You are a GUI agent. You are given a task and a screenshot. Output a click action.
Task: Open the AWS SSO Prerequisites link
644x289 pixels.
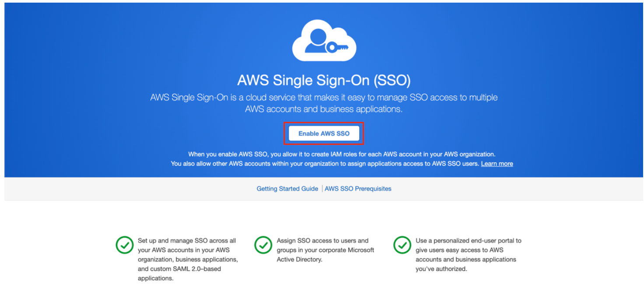tap(358, 189)
